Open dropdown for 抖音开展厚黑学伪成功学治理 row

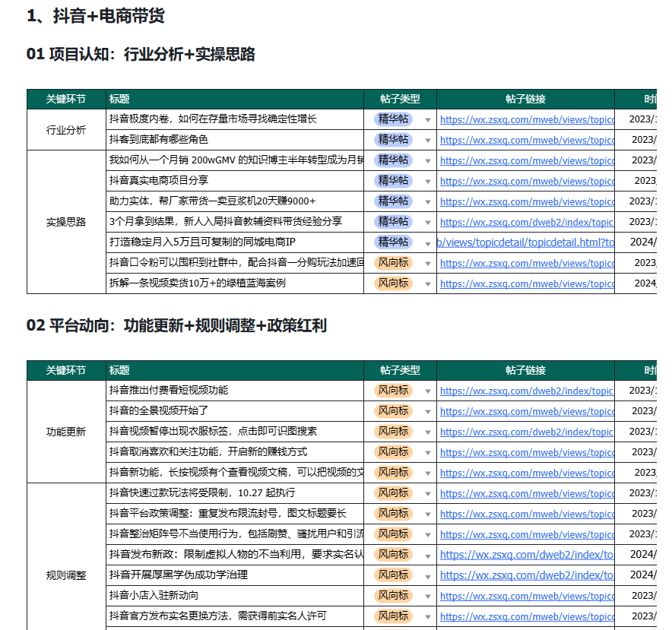click(427, 577)
